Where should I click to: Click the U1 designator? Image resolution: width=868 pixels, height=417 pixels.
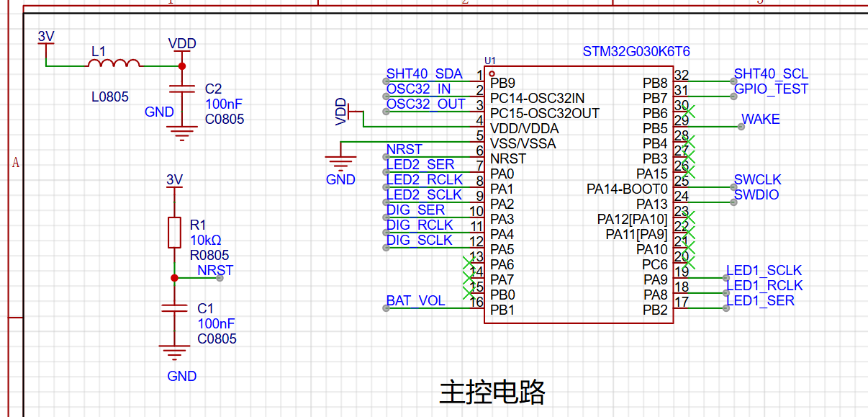tap(490, 60)
